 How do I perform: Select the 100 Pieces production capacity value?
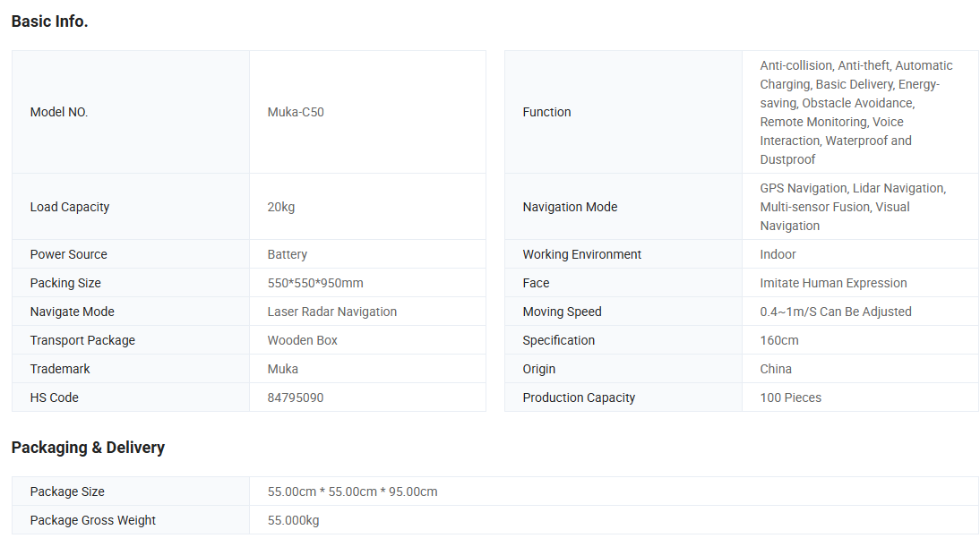[790, 397]
